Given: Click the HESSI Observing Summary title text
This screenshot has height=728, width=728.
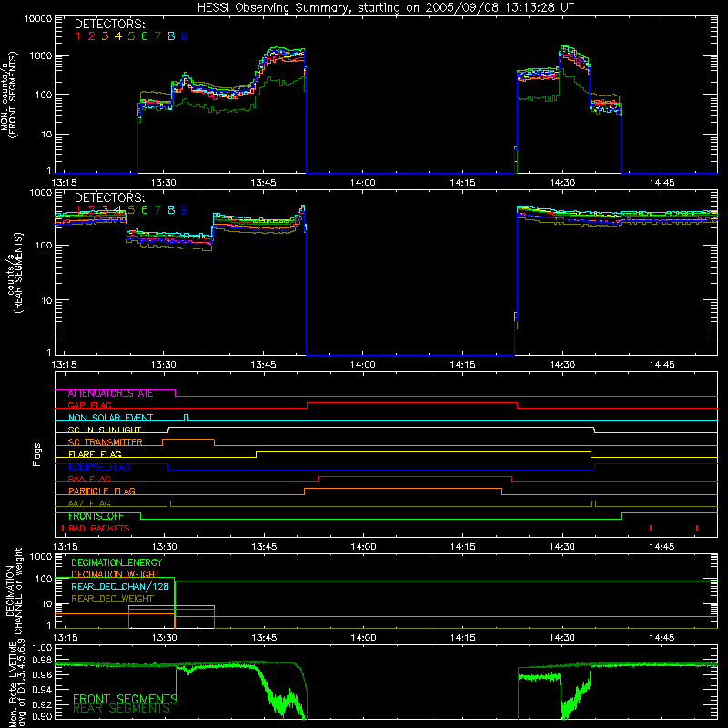Looking at the screenshot, I should click(x=385, y=8).
